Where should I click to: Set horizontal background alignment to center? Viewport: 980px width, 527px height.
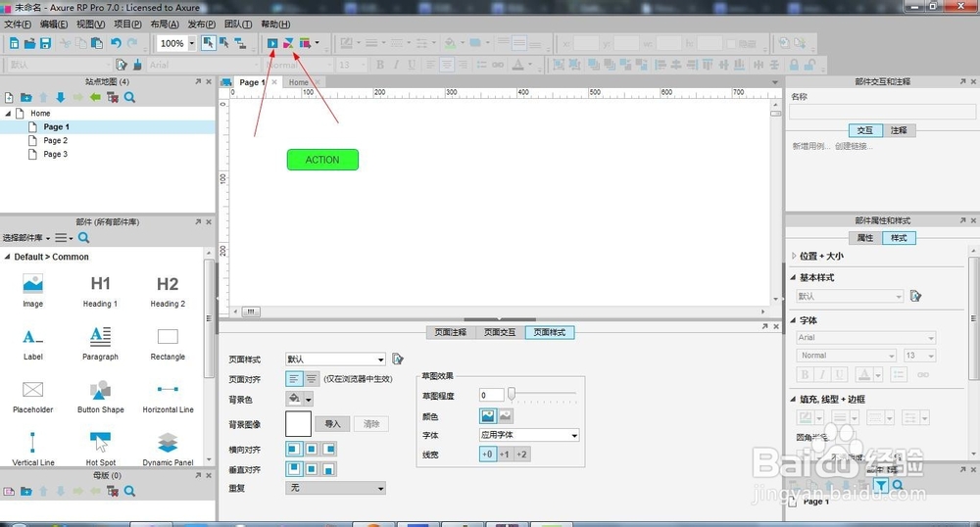pos(312,449)
